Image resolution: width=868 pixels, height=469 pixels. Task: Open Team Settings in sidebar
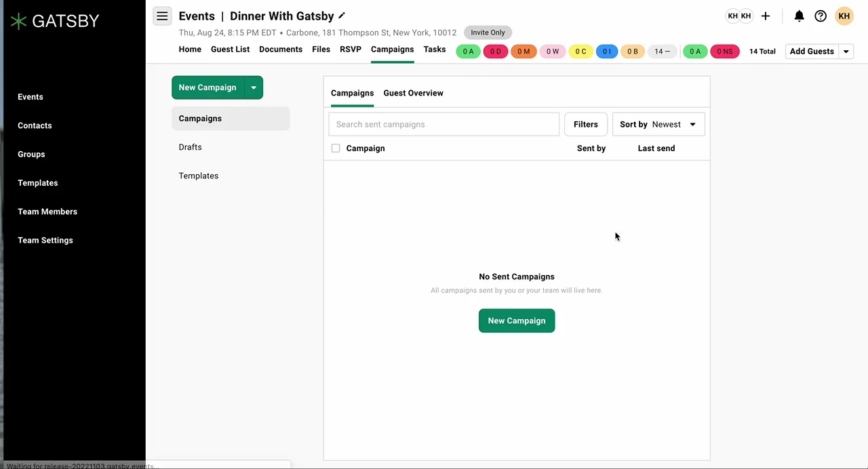[x=45, y=240]
